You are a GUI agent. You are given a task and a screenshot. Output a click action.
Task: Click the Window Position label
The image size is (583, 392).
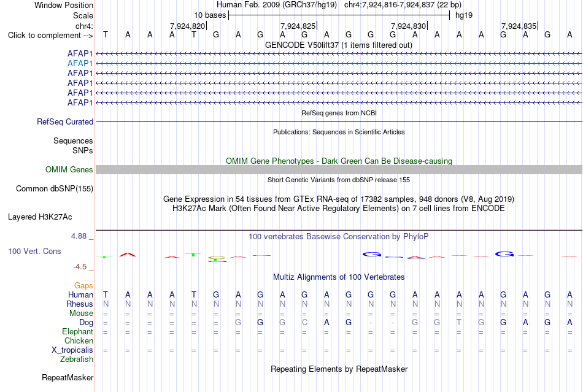coord(64,5)
